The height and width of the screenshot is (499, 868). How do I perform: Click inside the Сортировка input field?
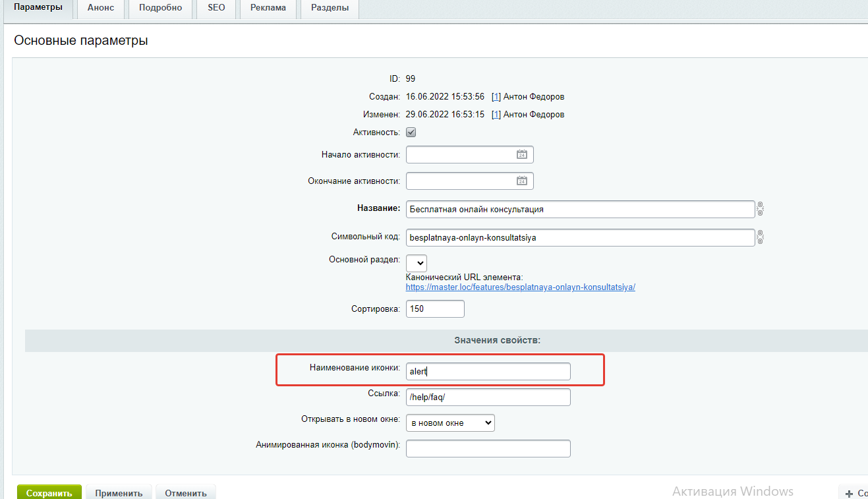coord(435,308)
